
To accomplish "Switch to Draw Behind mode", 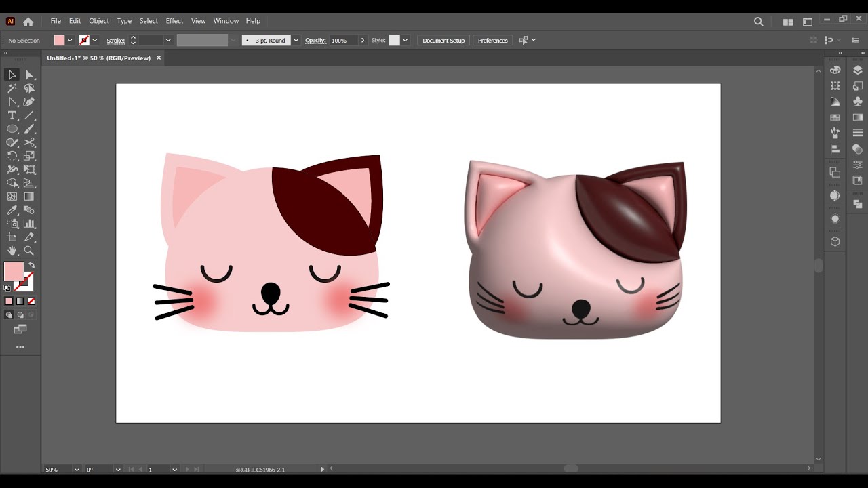I will click(x=20, y=314).
